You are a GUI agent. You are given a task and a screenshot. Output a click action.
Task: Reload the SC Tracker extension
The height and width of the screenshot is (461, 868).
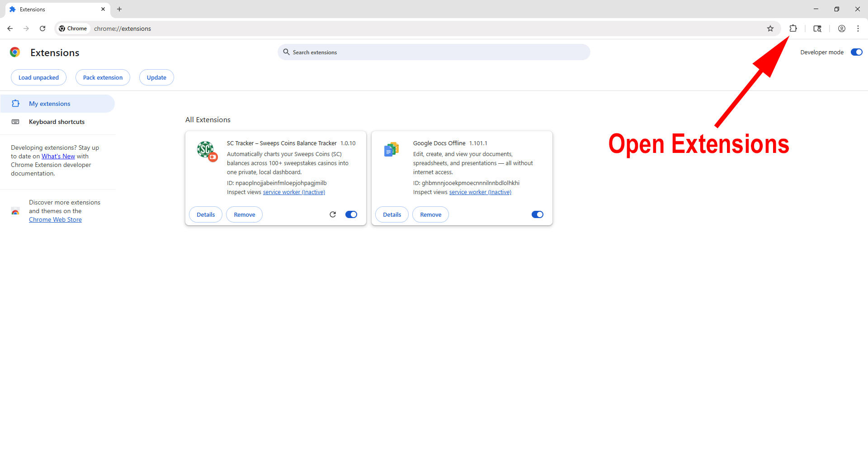333,214
